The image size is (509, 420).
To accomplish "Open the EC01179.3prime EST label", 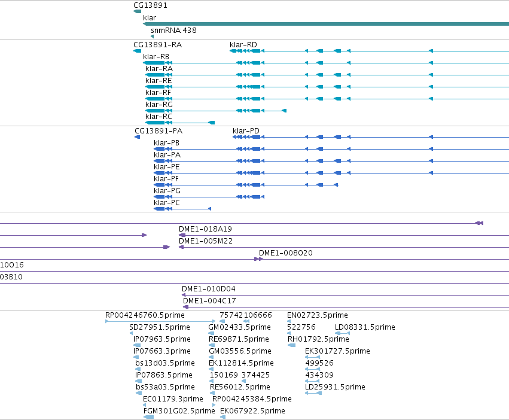I will [x=173, y=400].
